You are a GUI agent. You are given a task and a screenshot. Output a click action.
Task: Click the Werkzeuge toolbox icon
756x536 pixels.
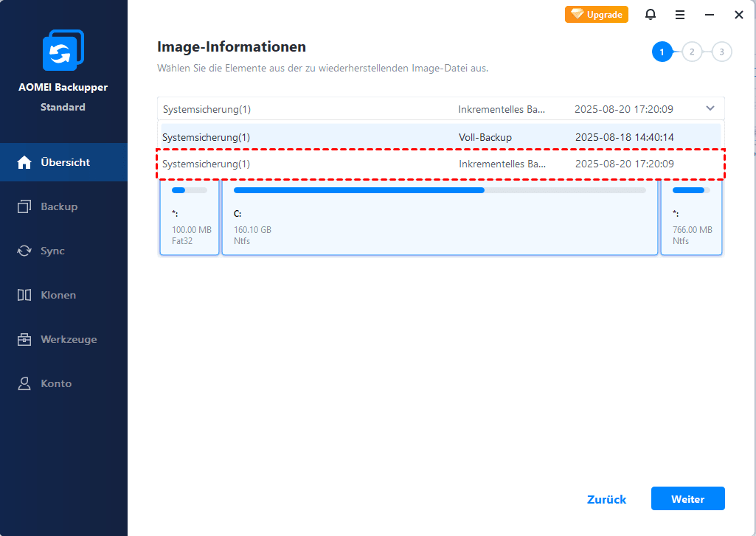tap(24, 339)
